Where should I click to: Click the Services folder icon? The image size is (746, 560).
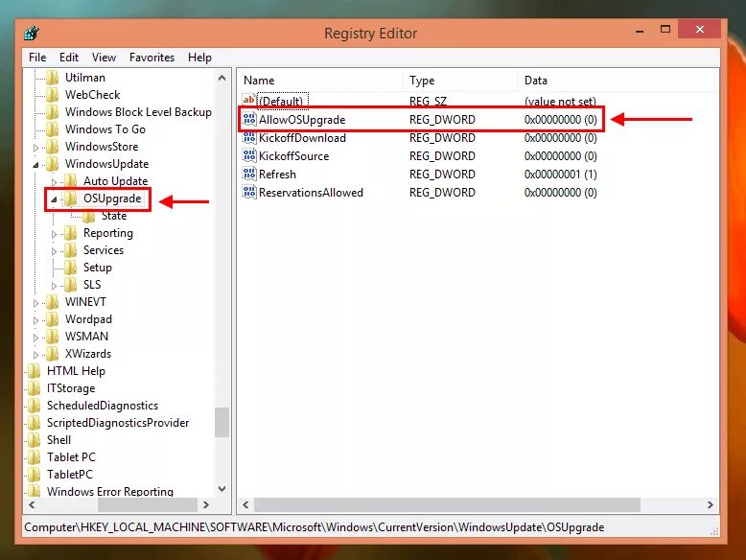71,249
